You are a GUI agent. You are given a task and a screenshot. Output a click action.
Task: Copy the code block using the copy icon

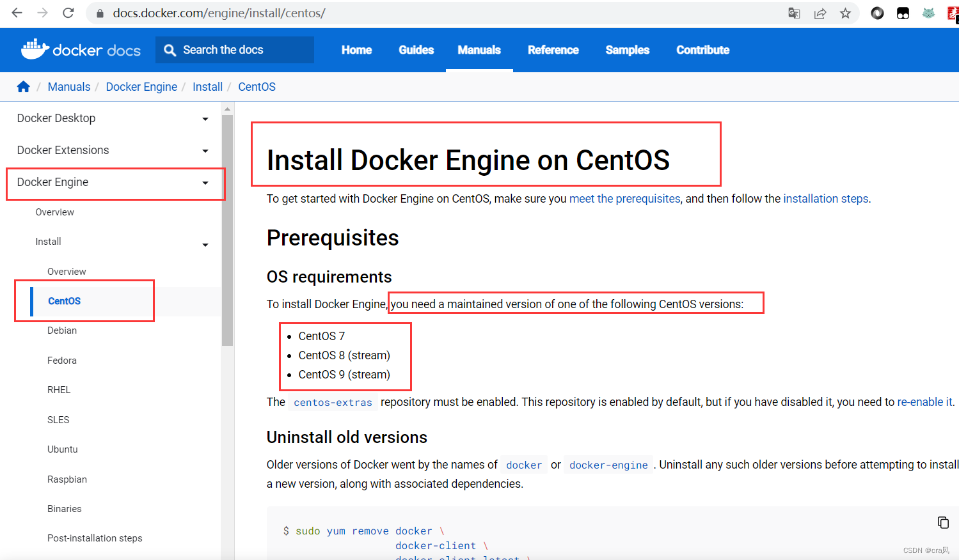click(x=943, y=522)
